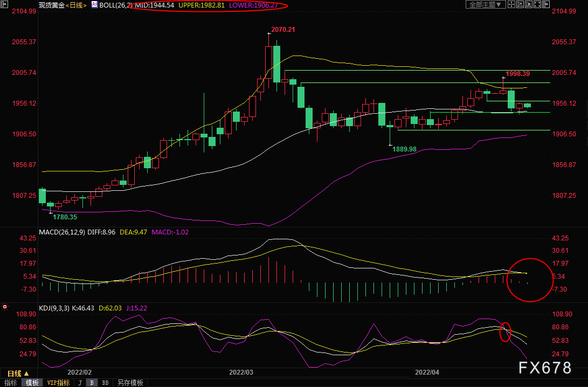Open the VIP指标 tab
The width and height of the screenshot is (588, 387).
coord(59,383)
